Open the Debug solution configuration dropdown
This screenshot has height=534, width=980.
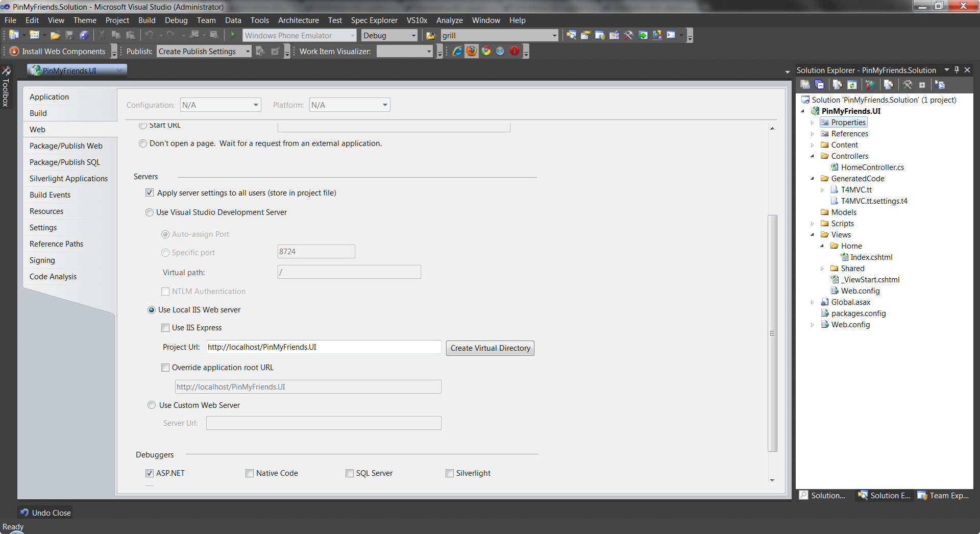(389, 35)
